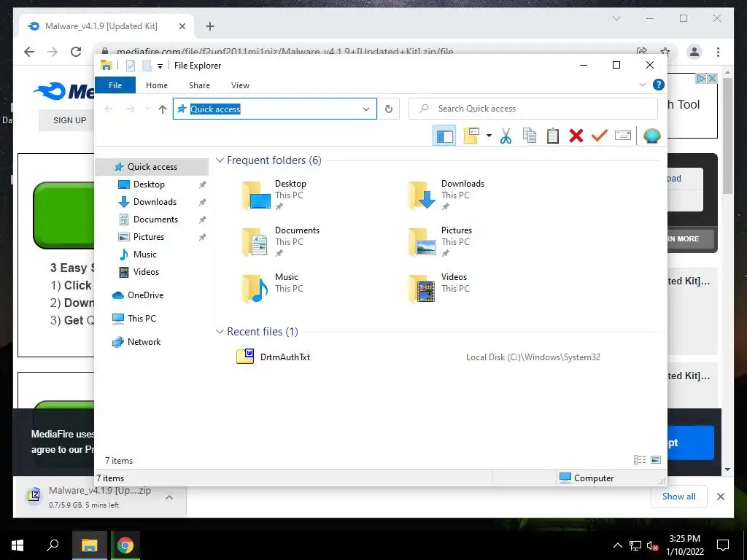Select Desktop in the navigation pane

tap(149, 184)
